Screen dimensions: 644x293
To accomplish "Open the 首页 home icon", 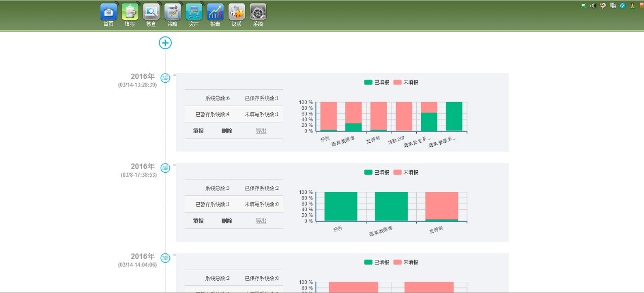I will pyautogui.click(x=109, y=12).
